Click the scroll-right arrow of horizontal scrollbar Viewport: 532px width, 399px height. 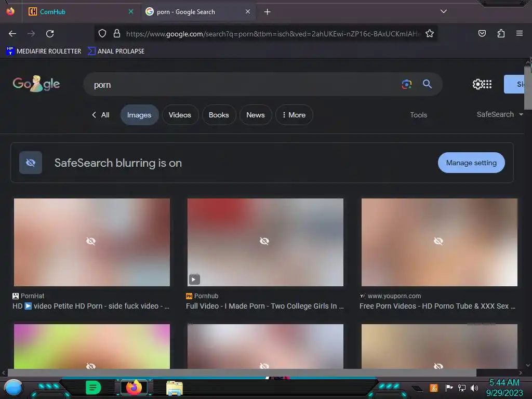(521, 373)
